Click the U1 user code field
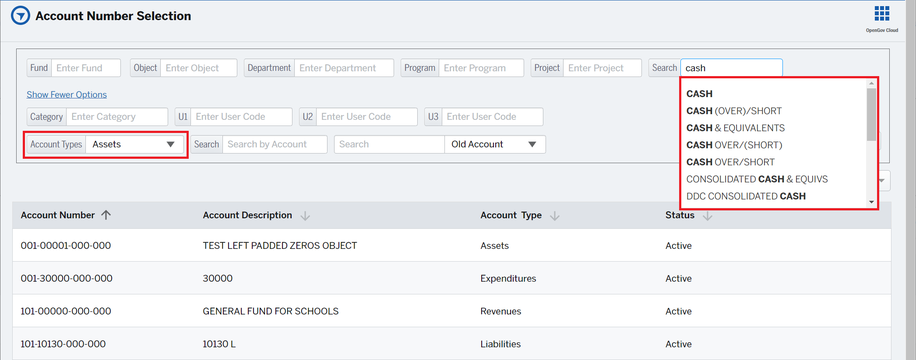This screenshot has width=916, height=360. [241, 117]
